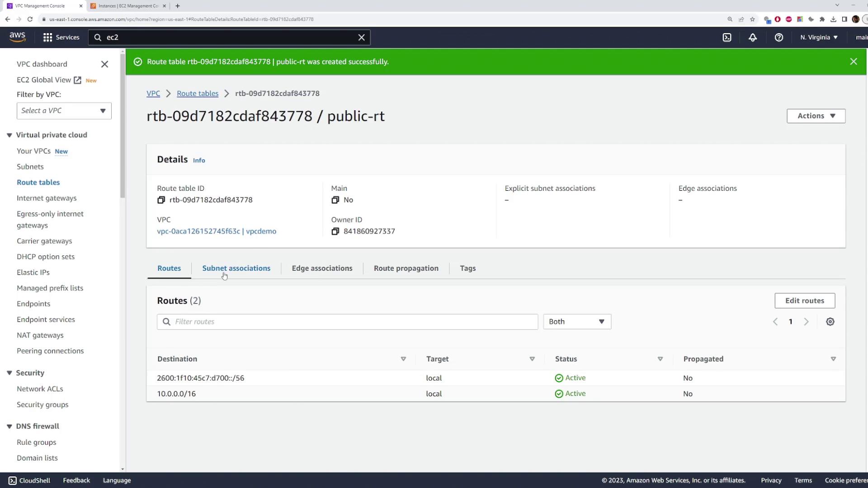
Task: Switch to the Subnet associations tab
Action: (236, 268)
